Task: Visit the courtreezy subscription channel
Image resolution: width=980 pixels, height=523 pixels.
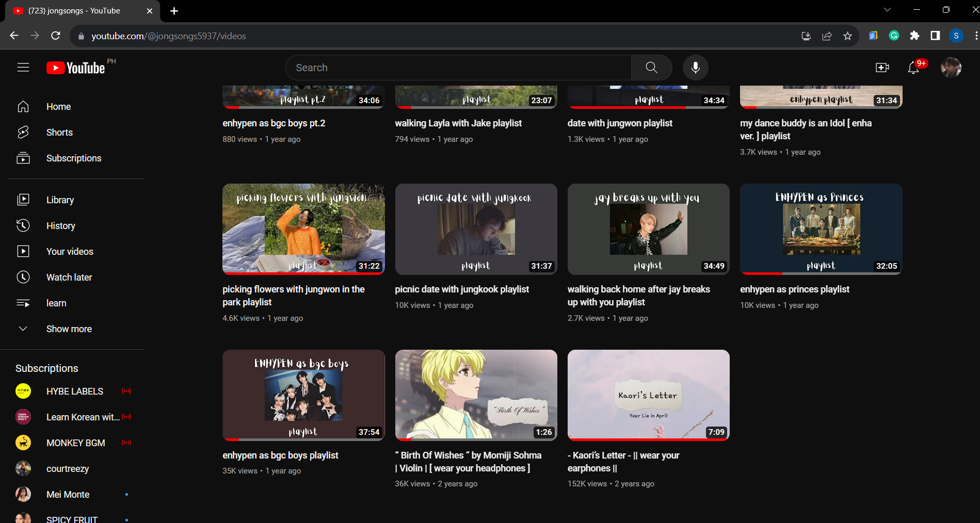Action: 68,468
